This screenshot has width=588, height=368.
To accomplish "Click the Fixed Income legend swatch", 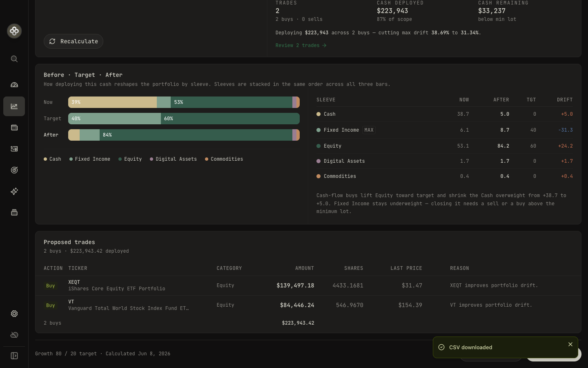I will [71, 159].
